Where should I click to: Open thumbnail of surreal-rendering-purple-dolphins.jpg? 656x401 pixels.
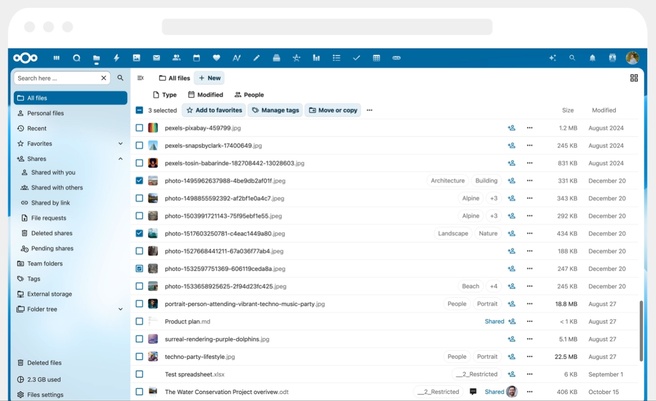[x=153, y=339]
